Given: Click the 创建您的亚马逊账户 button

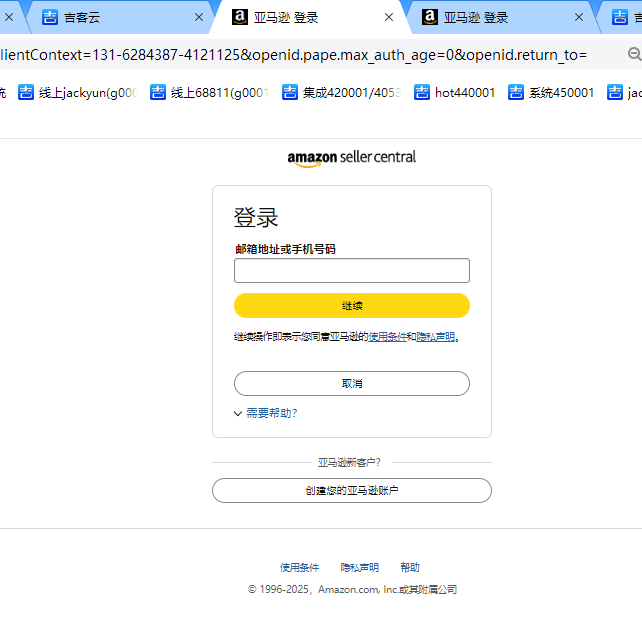Looking at the screenshot, I should tap(351, 491).
